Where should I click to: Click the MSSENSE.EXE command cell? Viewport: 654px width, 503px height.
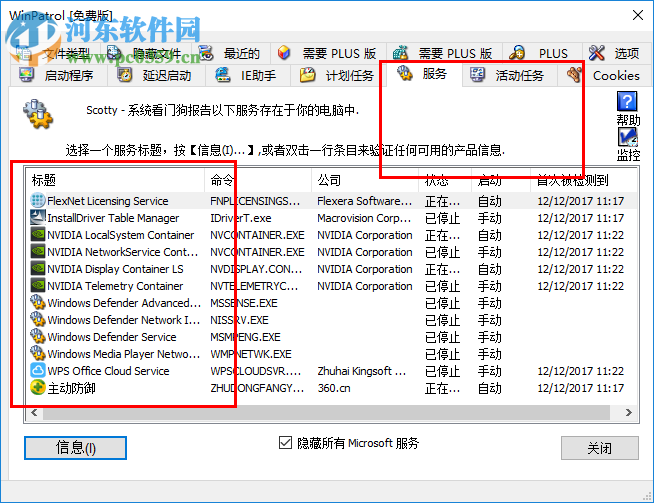[244, 303]
